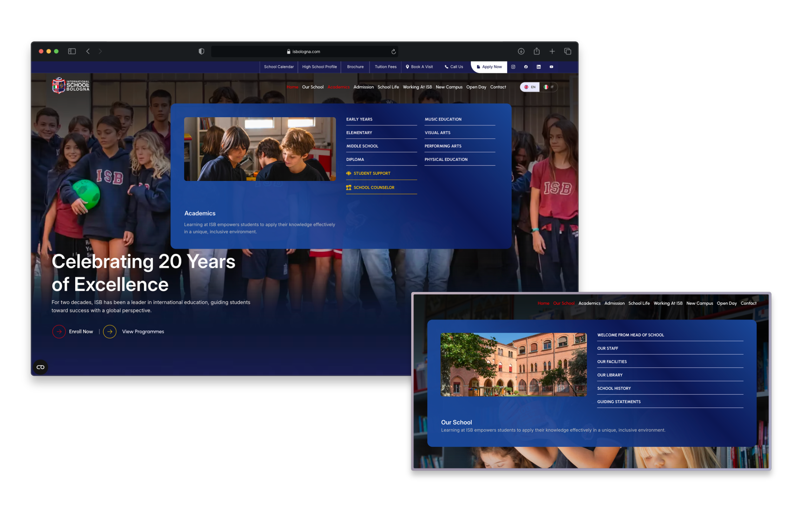Viewport: 812px width, 508px height.
Task: Click the Enroll Now link
Action: click(81, 331)
